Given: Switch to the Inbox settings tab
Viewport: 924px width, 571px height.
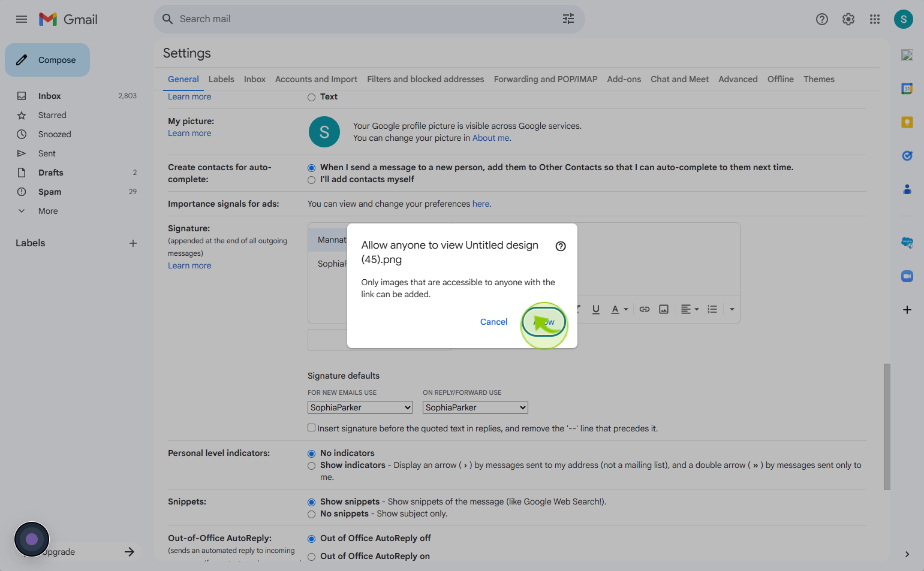Looking at the screenshot, I should pos(255,79).
